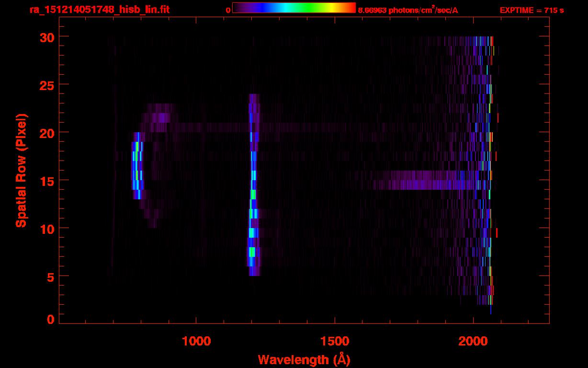This screenshot has width=588, height=368.
Task: Click the Spatial Row (Pixel) axis title
Action: (21, 170)
